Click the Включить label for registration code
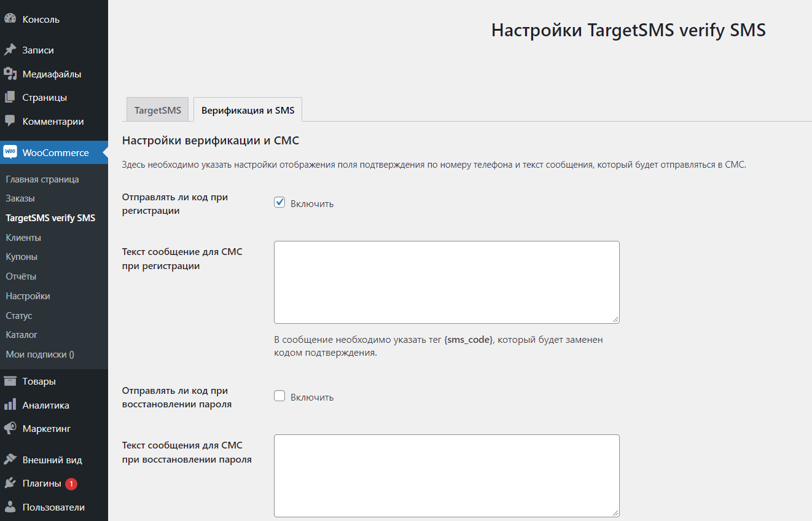 click(x=312, y=203)
